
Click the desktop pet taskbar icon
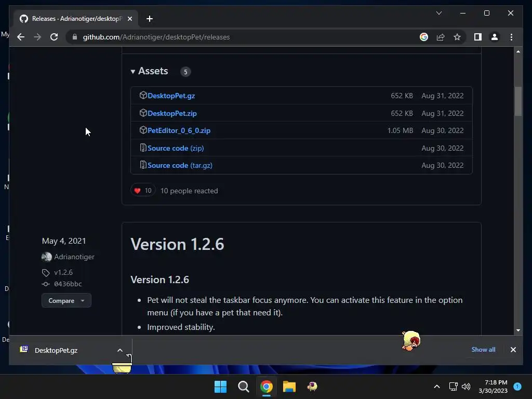(x=312, y=387)
